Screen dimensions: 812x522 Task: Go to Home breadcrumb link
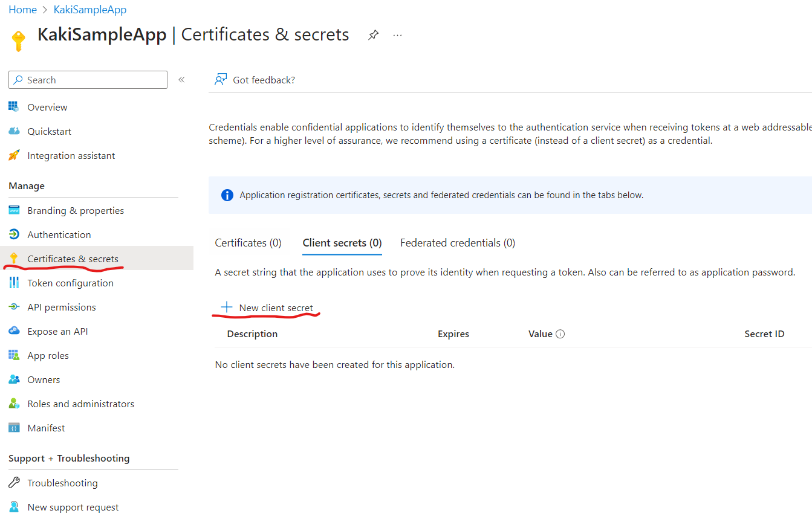(x=22, y=10)
